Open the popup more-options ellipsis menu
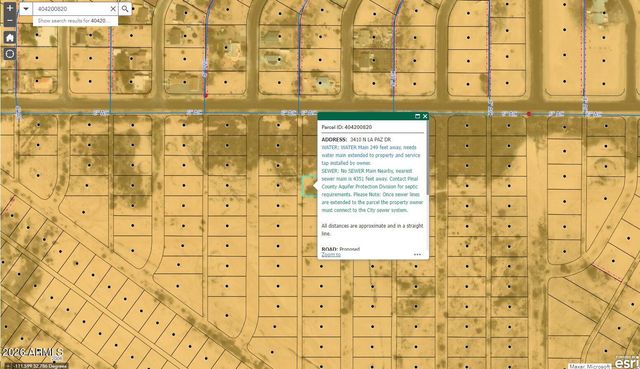 (417, 254)
